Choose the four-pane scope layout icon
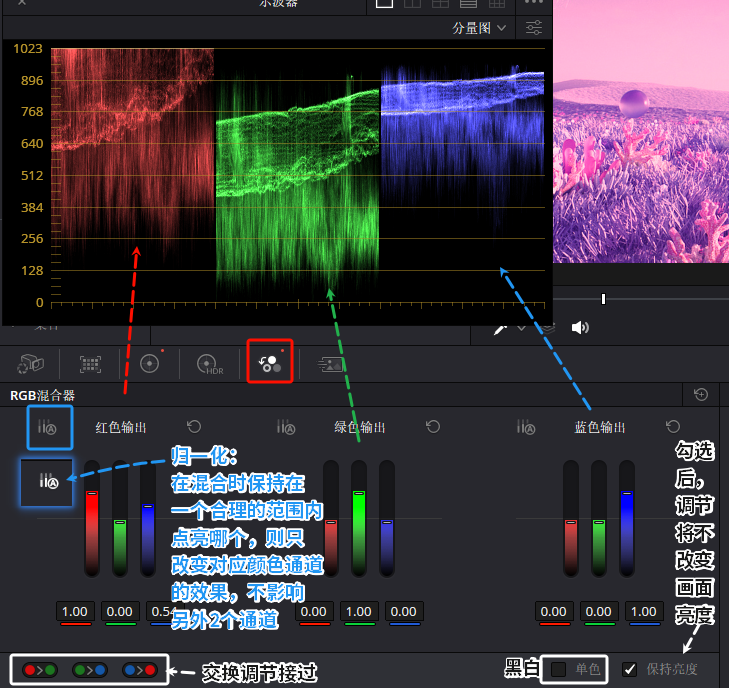This screenshot has width=729, height=688. tap(440, 3)
